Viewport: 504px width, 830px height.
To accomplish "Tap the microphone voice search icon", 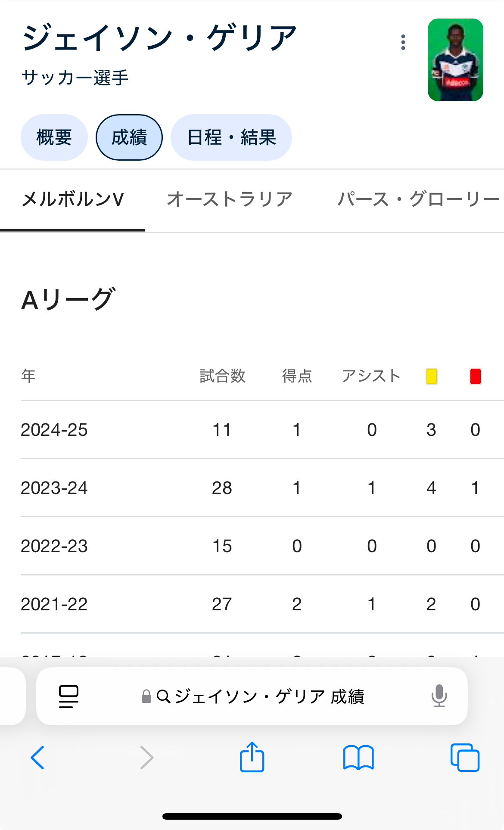I will coord(439,696).
